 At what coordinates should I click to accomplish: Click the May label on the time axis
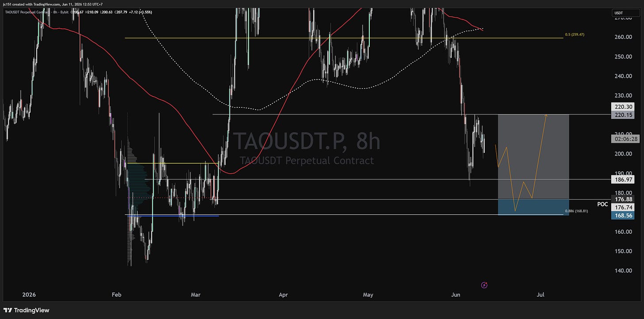[368, 294]
